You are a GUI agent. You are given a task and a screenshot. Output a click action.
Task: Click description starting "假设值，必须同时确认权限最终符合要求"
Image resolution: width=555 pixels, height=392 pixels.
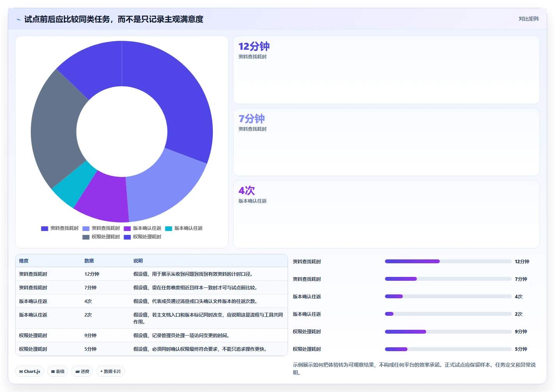click(201, 349)
